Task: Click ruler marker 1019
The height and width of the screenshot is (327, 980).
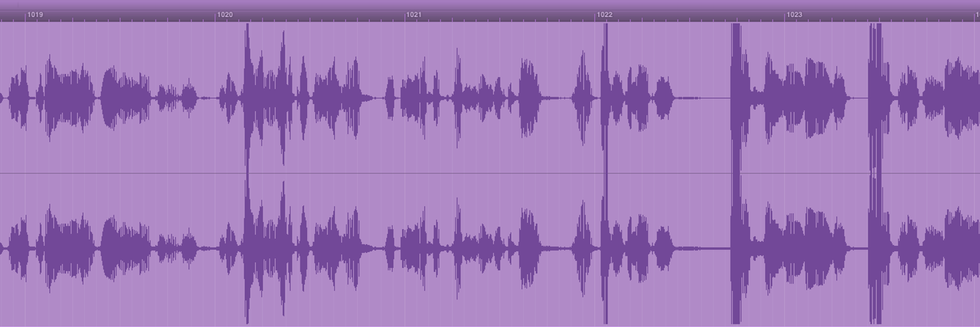Action: 35,14
